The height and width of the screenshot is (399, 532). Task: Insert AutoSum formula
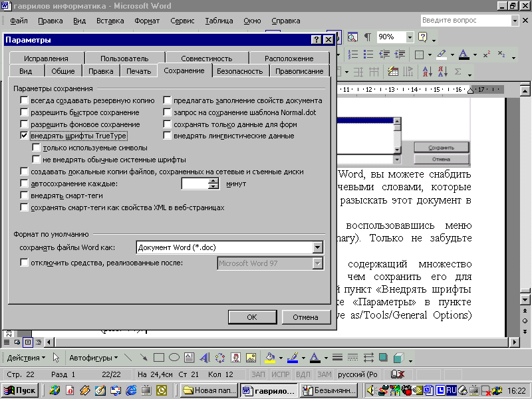(458, 72)
